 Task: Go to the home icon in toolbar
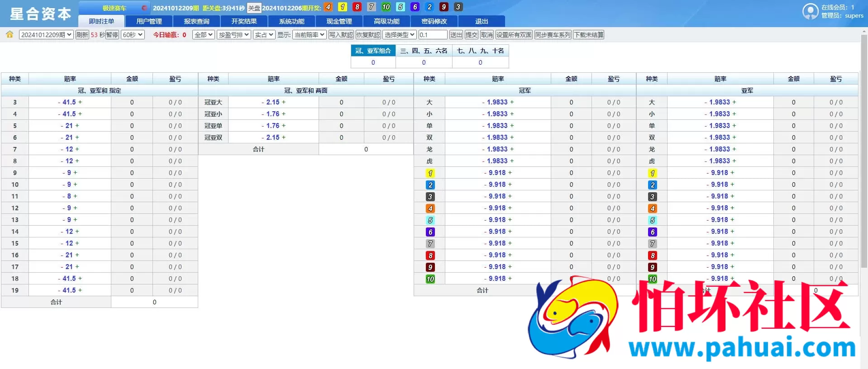click(10, 34)
